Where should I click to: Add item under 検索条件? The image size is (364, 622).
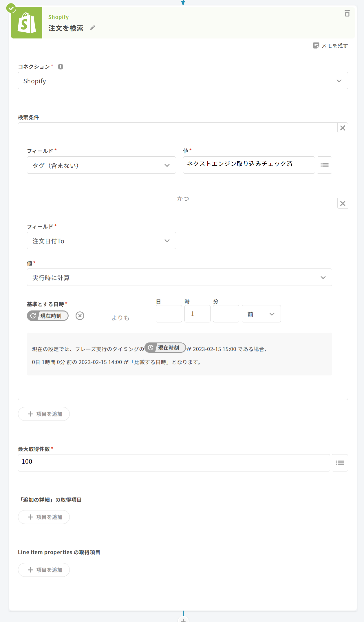(x=44, y=414)
